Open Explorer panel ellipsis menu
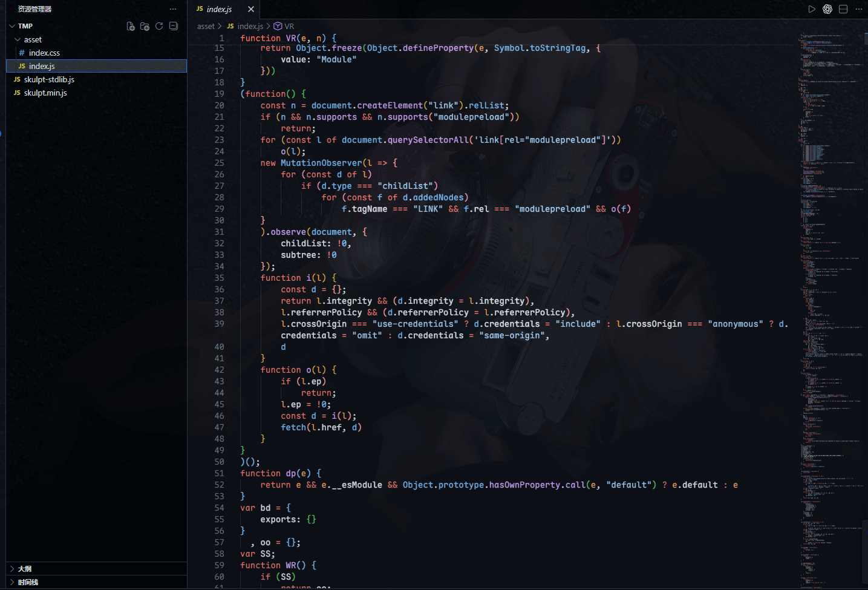The width and height of the screenshot is (868, 590). click(x=173, y=9)
